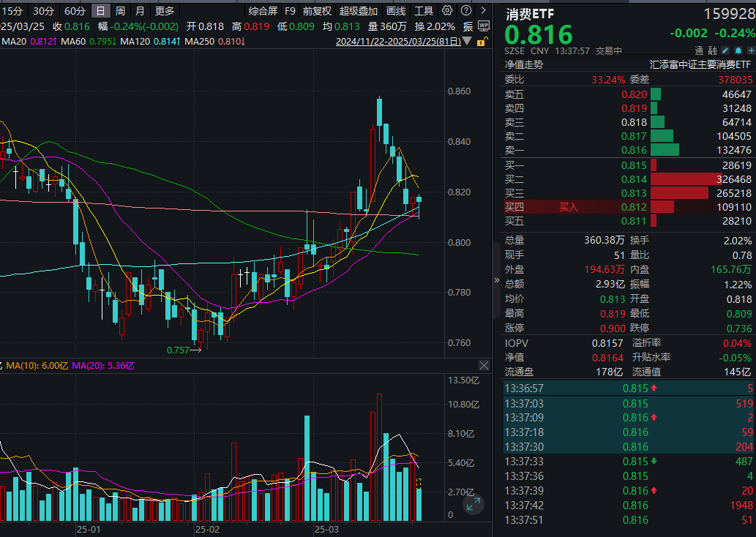The image size is (756, 537).
Task: Toggle 前复权 price adjustment mode
Action: (316, 12)
